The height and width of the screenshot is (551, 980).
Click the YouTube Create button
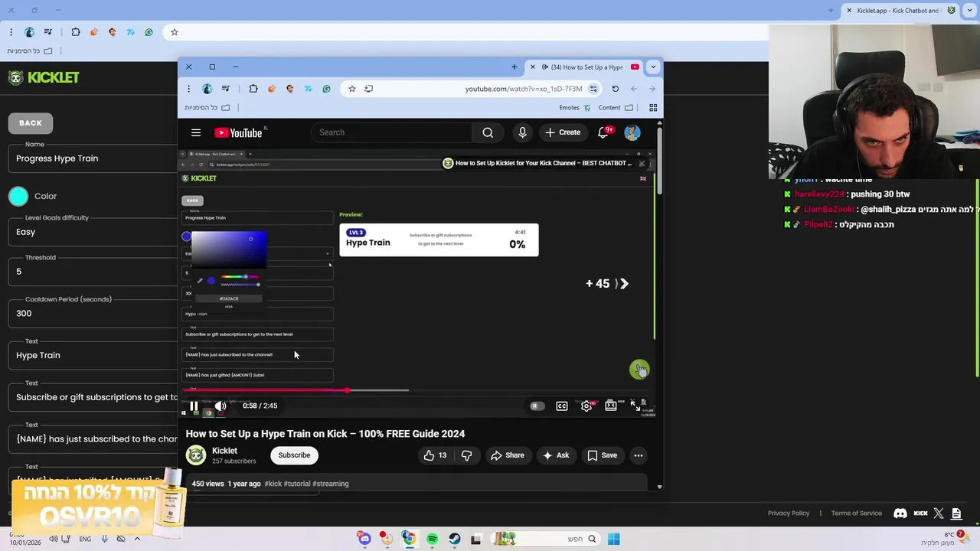coord(563,132)
